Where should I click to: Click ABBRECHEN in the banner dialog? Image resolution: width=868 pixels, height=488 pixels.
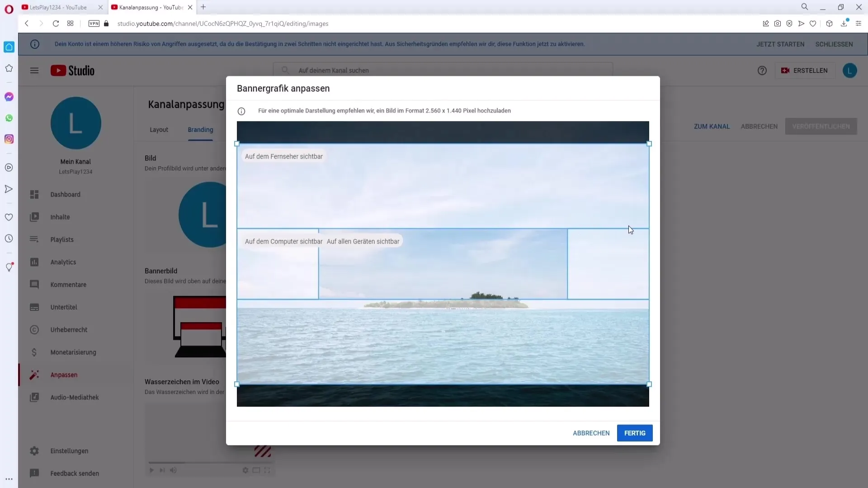[591, 433]
